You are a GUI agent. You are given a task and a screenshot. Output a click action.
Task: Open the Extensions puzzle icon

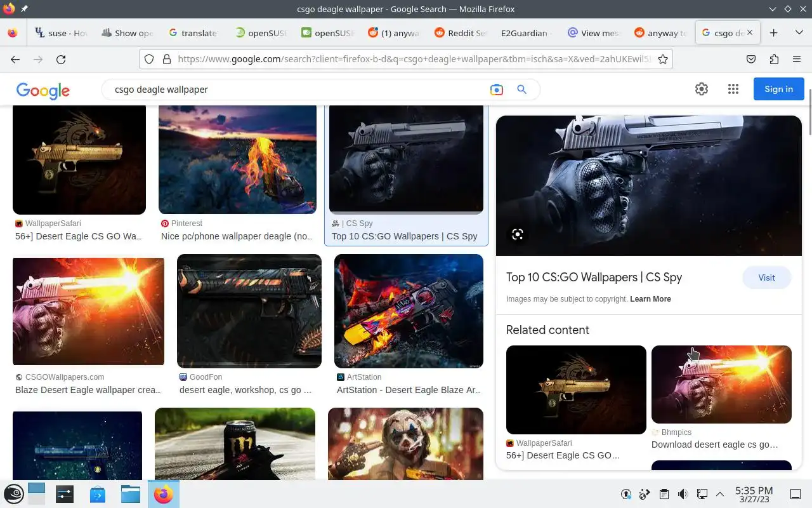(x=774, y=59)
